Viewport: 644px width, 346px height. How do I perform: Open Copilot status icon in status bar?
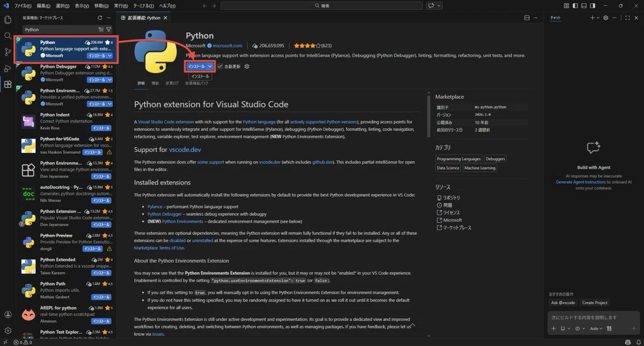coord(628,342)
